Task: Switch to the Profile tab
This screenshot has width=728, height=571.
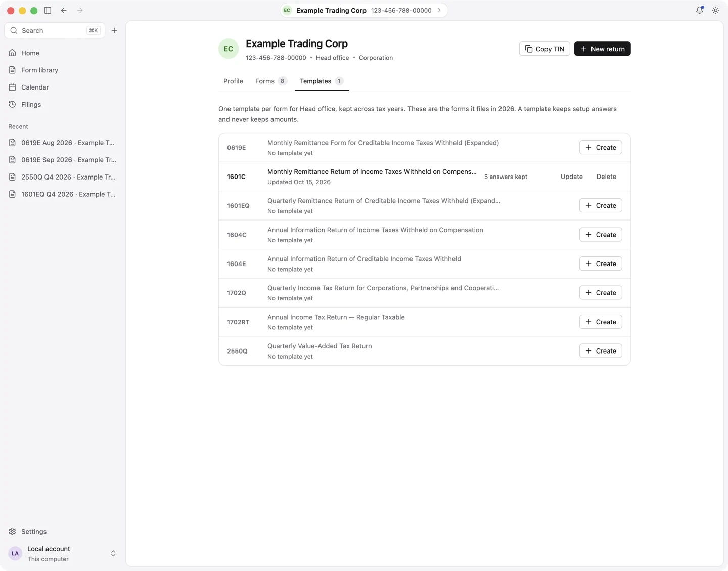Action: 233,81
